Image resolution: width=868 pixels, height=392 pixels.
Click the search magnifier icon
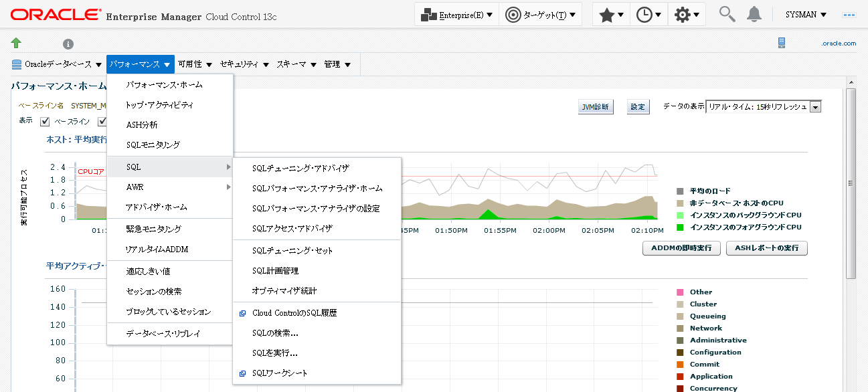point(727,14)
